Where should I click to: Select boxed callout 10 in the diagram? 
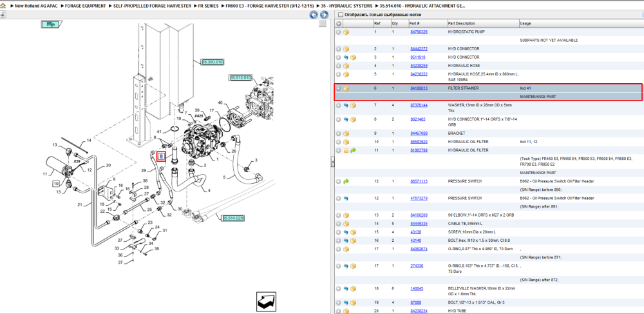[x=56, y=183]
